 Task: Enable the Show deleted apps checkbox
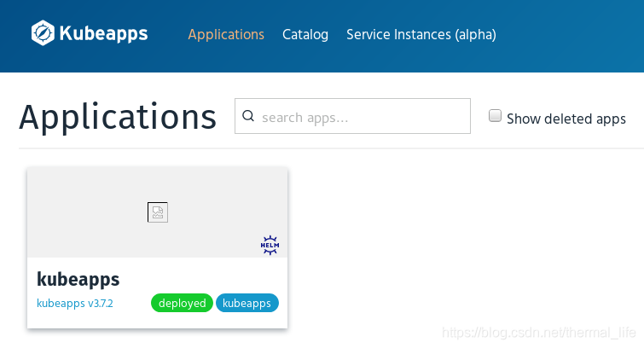coord(495,115)
